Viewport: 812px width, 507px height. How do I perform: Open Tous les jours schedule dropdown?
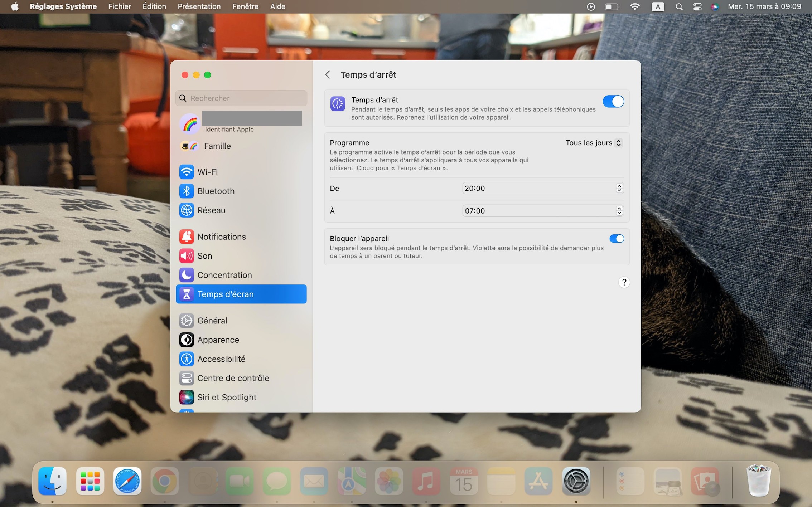[x=594, y=143]
